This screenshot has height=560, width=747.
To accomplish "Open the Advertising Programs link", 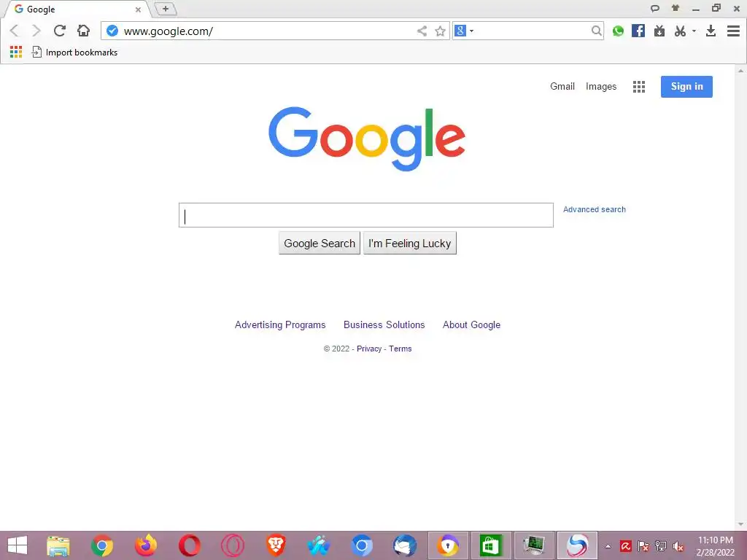I will point(280,324).
